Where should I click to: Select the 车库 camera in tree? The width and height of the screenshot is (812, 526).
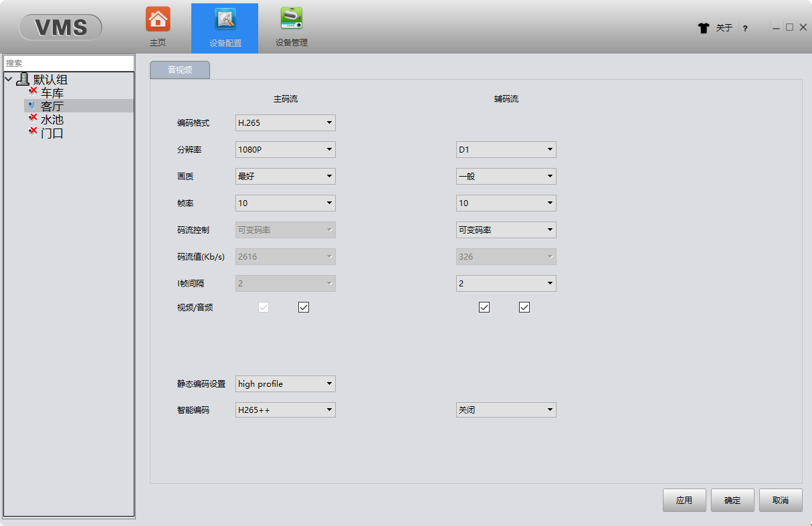(x=52, y=93)
